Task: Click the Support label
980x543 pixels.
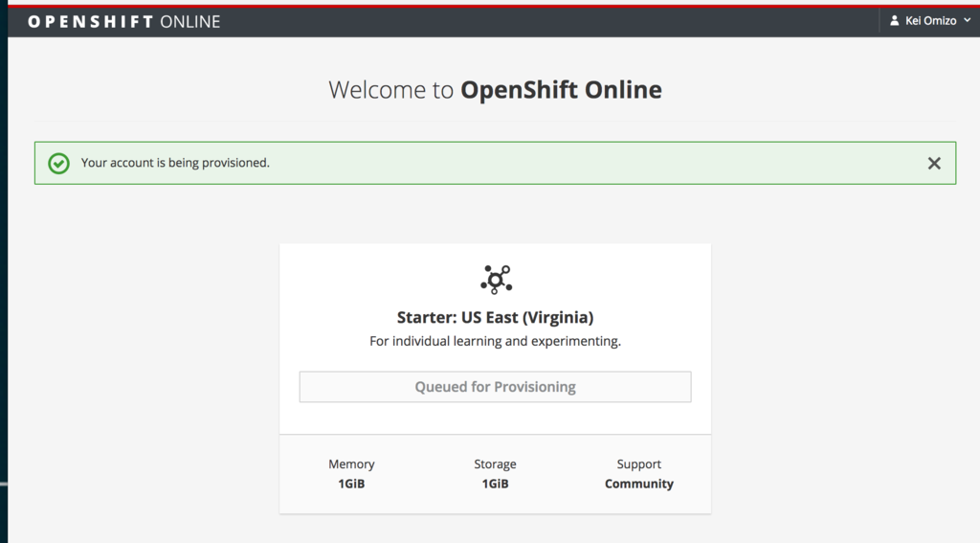Action: [638, 464]
